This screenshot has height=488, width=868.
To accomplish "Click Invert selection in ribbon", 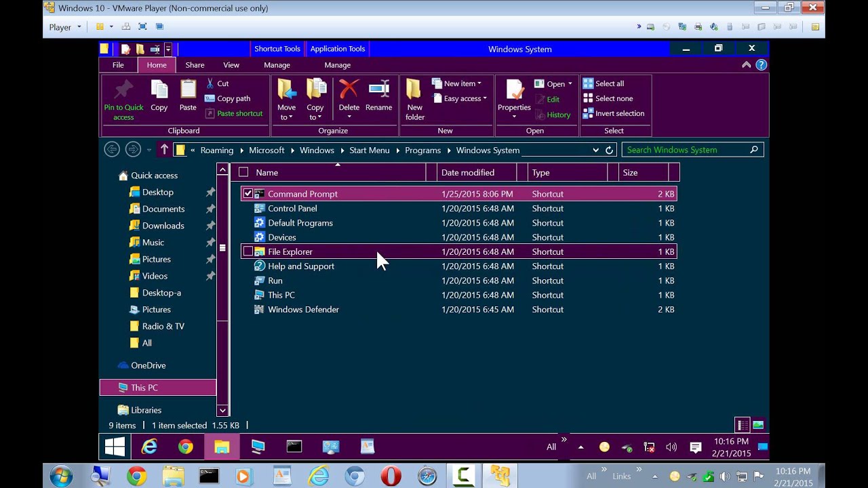I will (x=614, y=113).
